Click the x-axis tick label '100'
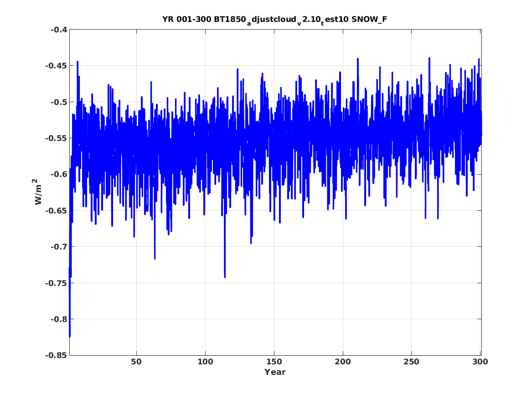The height and width of the screenshot is (399, 532). pyautogui.click(x=205, y=362)
